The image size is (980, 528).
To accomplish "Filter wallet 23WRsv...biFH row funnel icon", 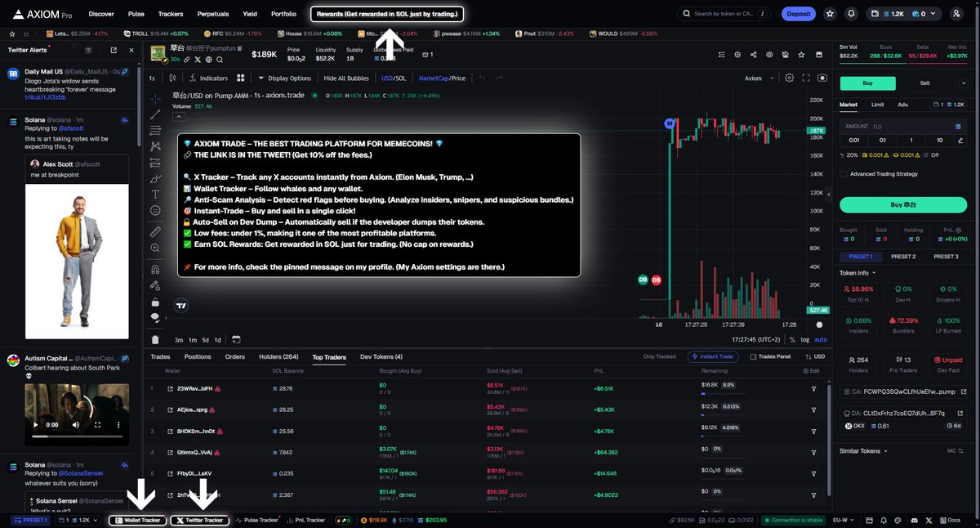I will click(x=813, y=388).
